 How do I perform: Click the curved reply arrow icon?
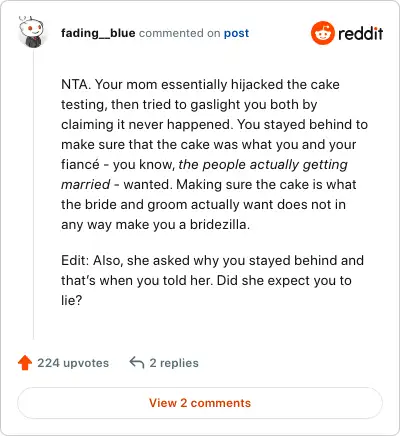[137, 362]
